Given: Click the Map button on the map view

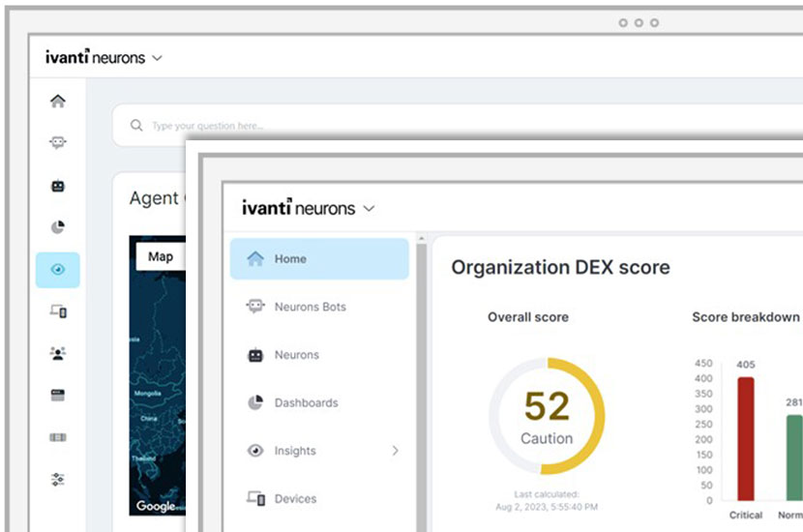Looking at the screenshot, I should 161,256.
